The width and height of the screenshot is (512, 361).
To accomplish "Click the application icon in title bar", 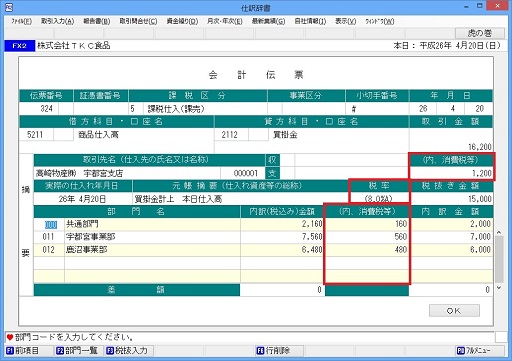I will 9,7.
